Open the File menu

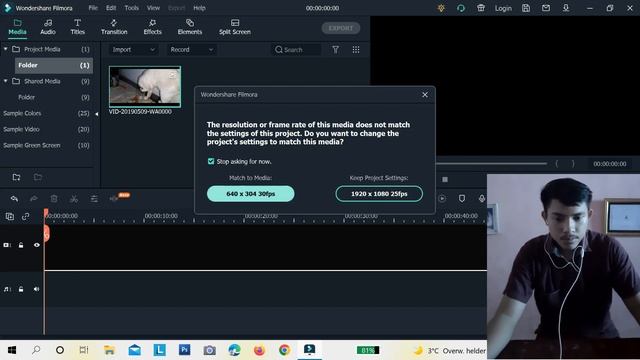pos(93,8)
